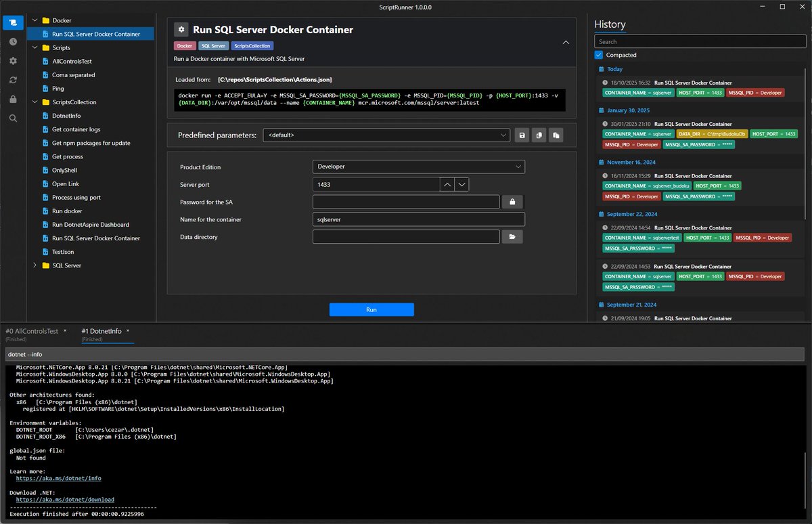Open the 22/09/2024 14:54 history entry
The image size is (812, 524).
(700, 238)
